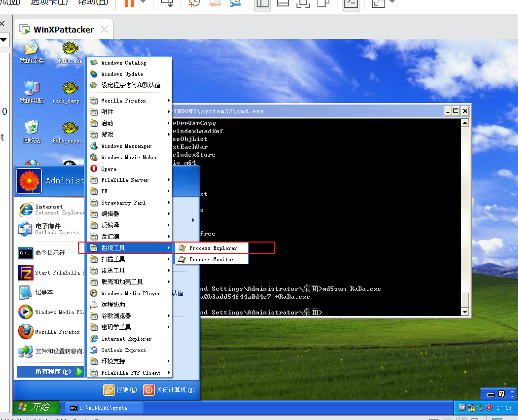Viewport: 518px width, 420px height.
Task: Click 所有程序 button
Action: pyautogui.click(x=50, y=372)
